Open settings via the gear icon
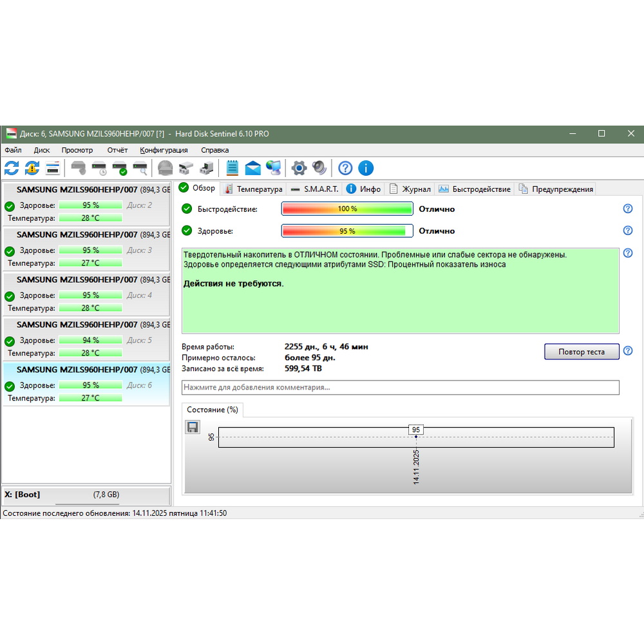644x644 pixels. coord(299,169)
